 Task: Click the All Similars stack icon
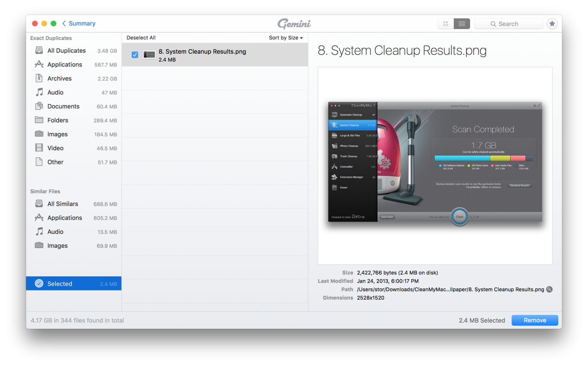click(x=39, y=204)
